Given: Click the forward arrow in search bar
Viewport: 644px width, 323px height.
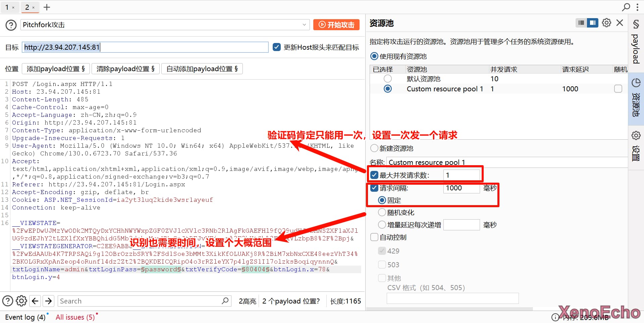Looking at the screenshot, I should (49, 301).
